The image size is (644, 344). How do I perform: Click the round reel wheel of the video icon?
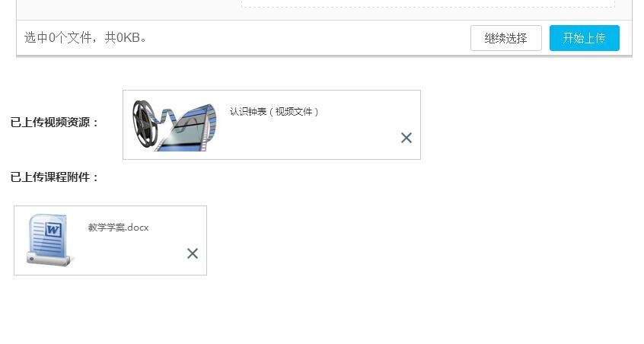pos(145,123)
